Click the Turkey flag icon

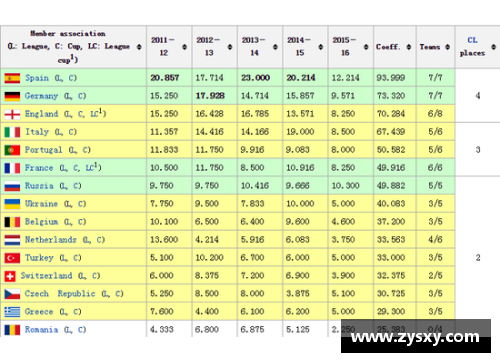(12, 258)
